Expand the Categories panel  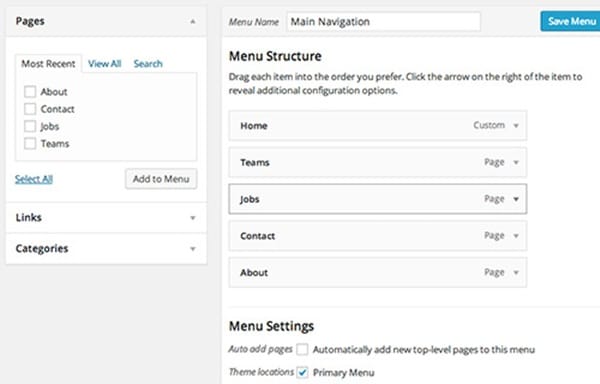[193, 249]
